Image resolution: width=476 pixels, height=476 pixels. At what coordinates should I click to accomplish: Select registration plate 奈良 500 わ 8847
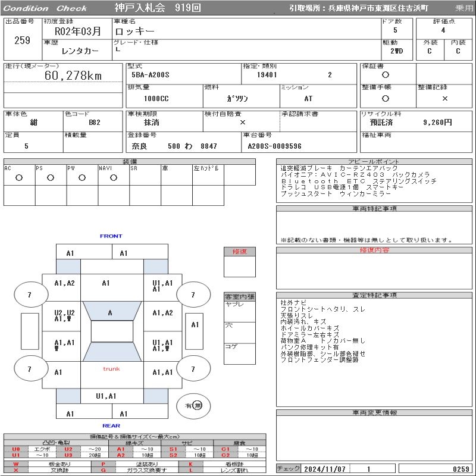point(174,146)
